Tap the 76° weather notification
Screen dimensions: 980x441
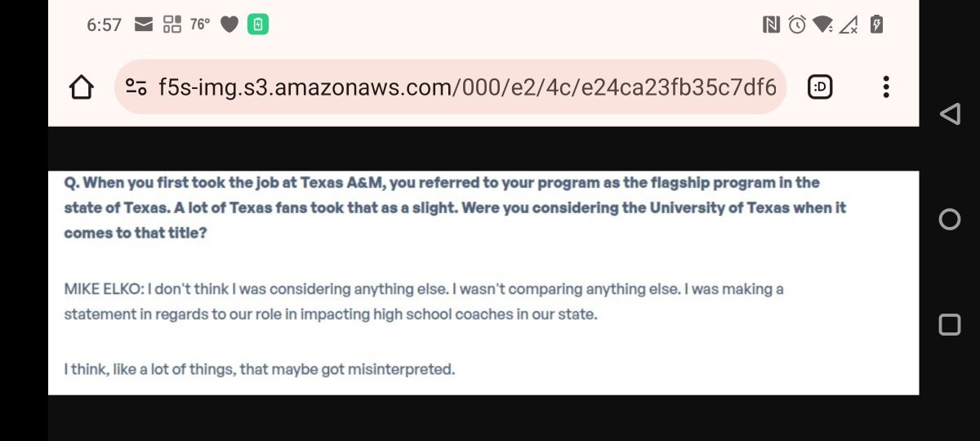pos(200,24)
